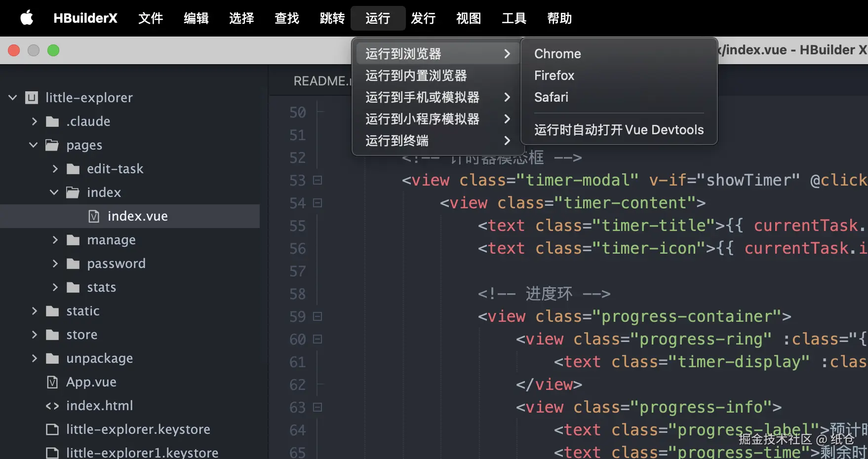Collapse the index folder
The height and width of the screenshot is (459, 868).
(x=54, y=192)
